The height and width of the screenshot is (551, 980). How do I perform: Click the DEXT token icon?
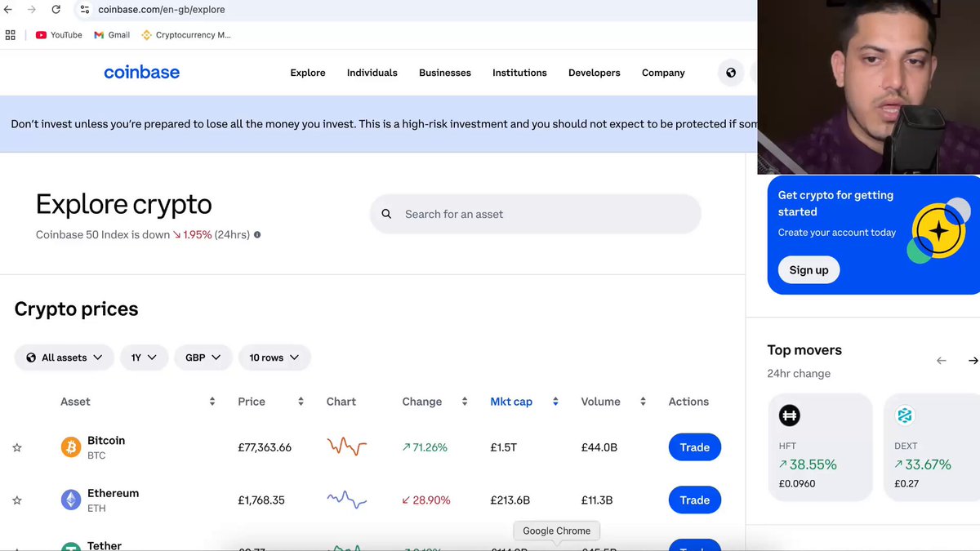point(905,415)
